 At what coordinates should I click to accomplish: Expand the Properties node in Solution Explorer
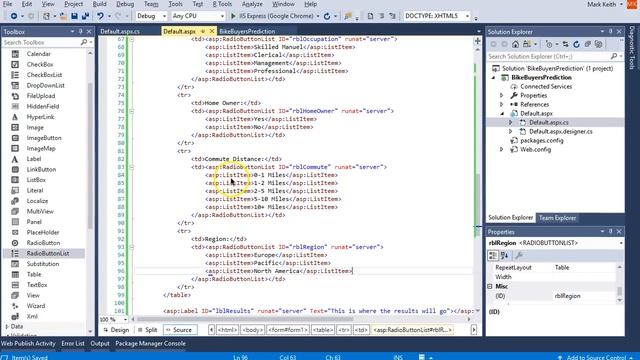[x=502, y=96]
